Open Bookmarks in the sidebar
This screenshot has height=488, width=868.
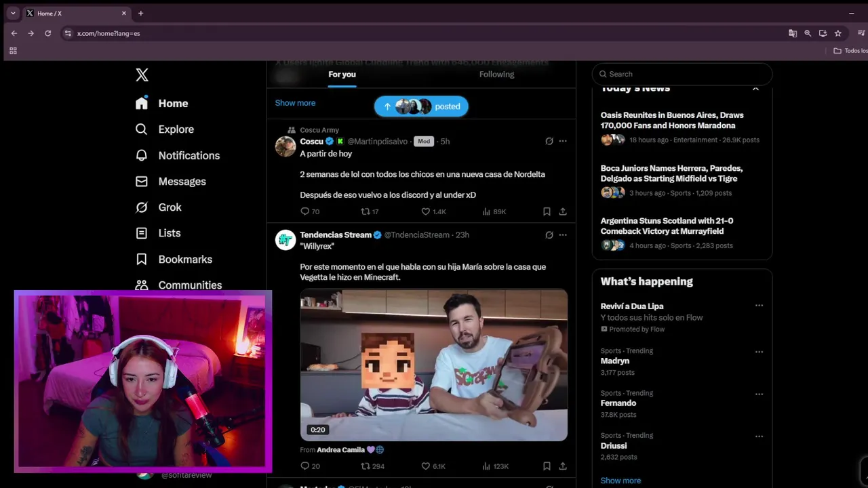(x=174, y=259)
